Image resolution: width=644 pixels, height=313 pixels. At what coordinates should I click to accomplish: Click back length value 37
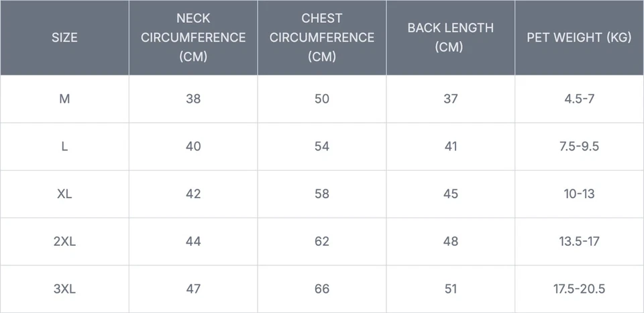tap(450, 99)
